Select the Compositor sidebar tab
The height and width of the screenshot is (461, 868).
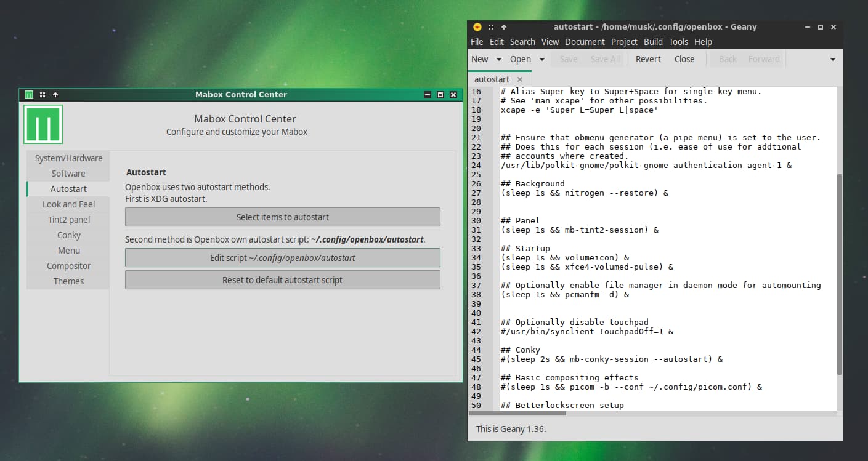pyautogui.click(x=68, y=266)
